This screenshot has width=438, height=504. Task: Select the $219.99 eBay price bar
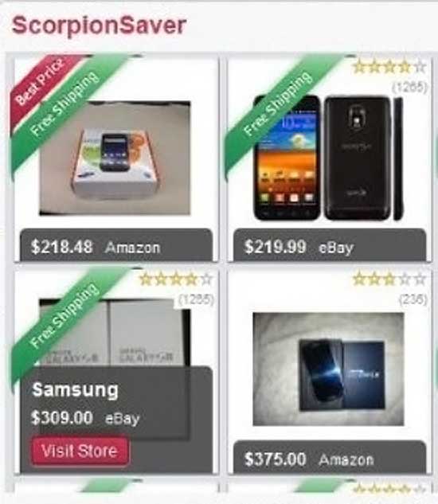point(330,245)
